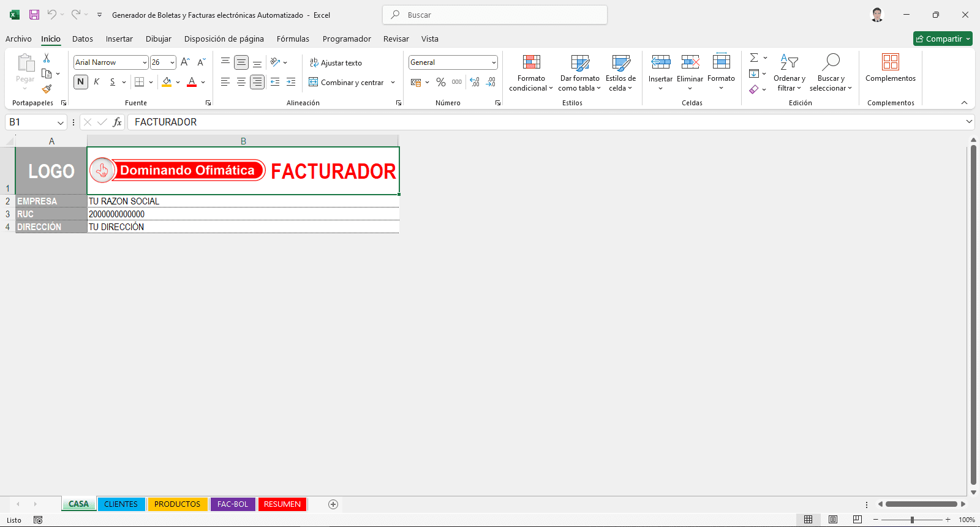Open Buscar y seleccionar
This screenshot has height=527, width=980.
pos(831,73)
